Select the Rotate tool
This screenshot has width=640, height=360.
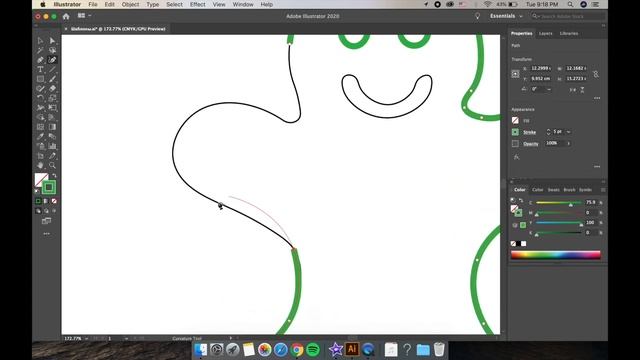(40, 98)
